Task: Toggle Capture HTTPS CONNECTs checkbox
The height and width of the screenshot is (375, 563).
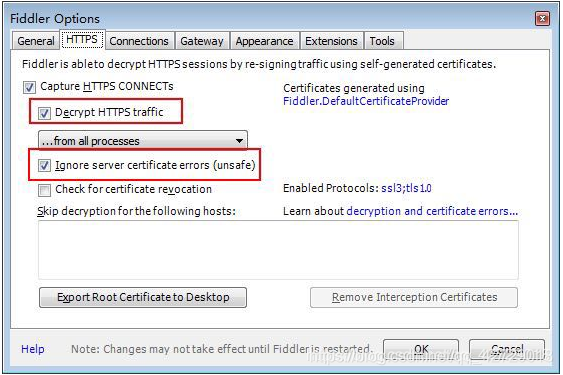Action: click(29, 87)
